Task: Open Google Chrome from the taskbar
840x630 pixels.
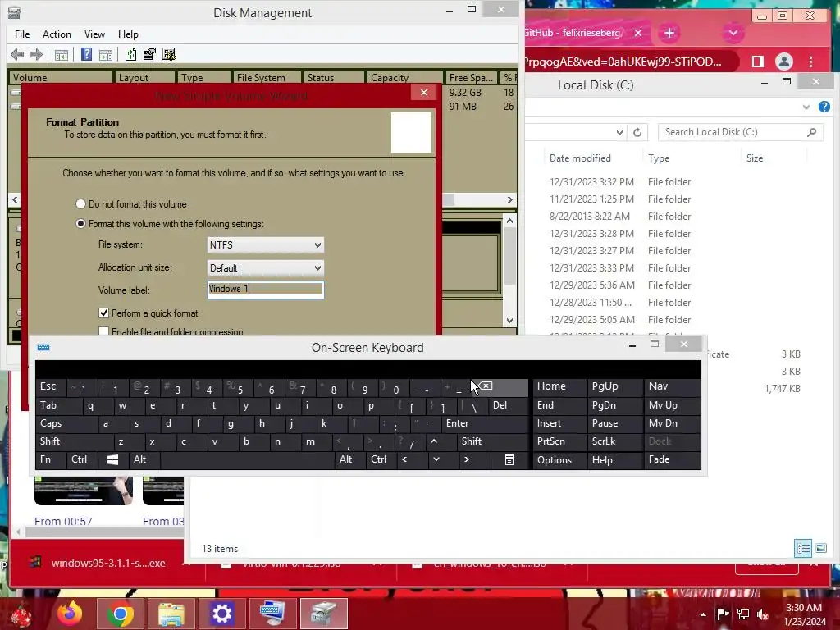Action: (120, 614)
